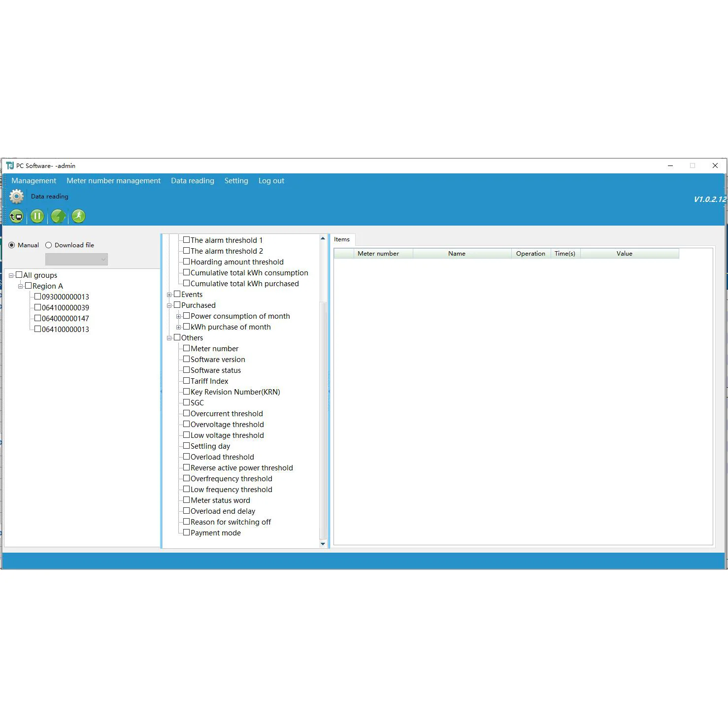Check Reason for switching off checkbox

187,522
